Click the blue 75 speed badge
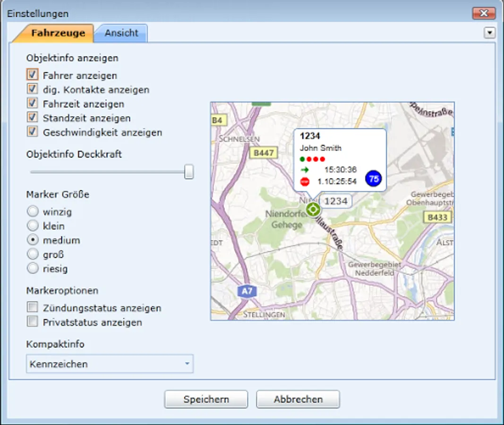The width and height of the screenshot is (504, 425). [374, 178]
